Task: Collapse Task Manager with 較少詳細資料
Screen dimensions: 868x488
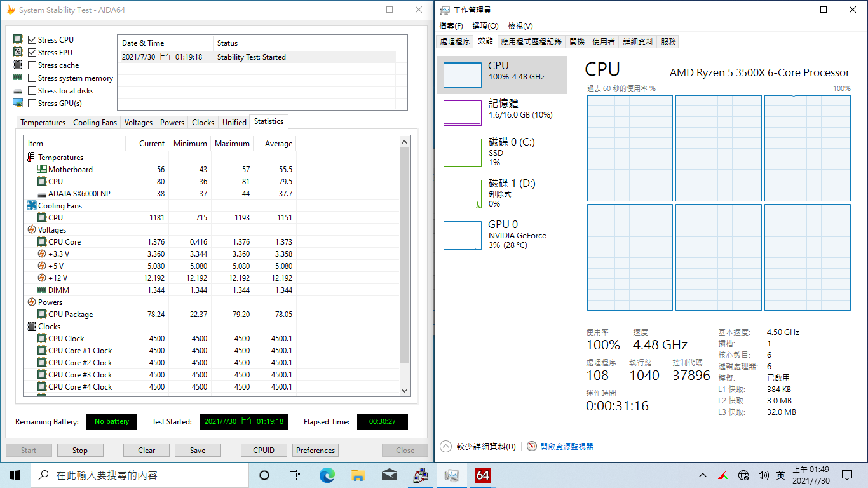Action: pyautogui.click(x=478, y=446)
